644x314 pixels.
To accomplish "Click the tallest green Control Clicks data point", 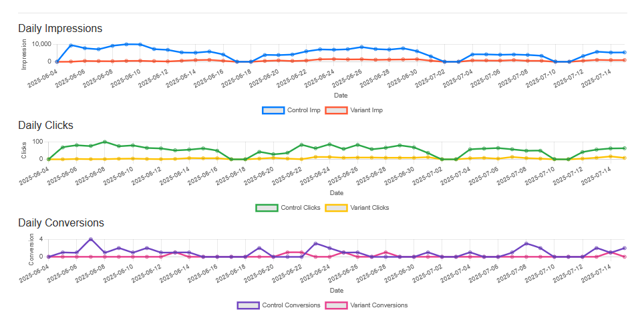I will coord(105,142).
